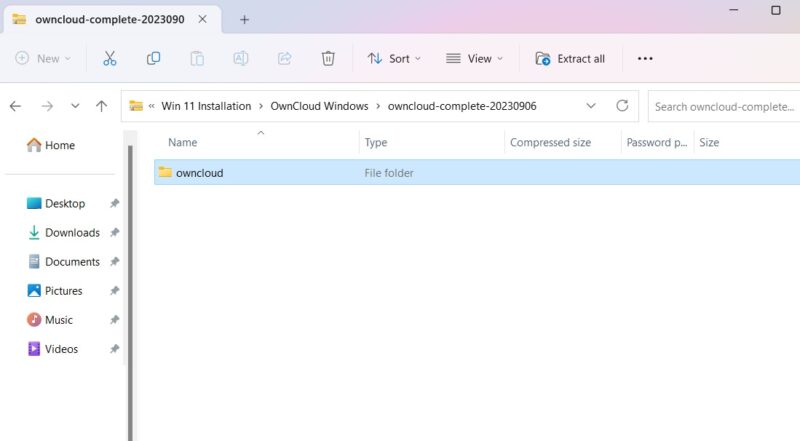Click the Share icon in the toolbar

click(x=284, y=59)
